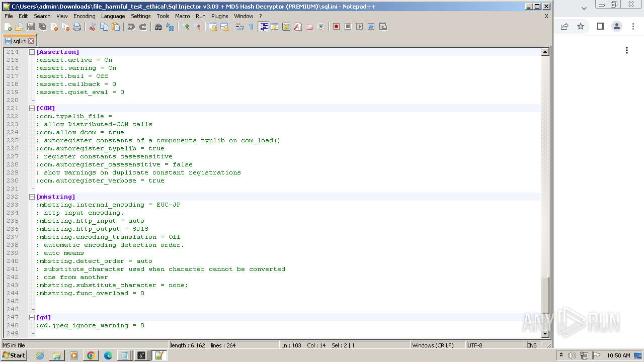Image resolution: width=644 pixels, height=362 pixels.
Task: Redo the edit via toolbar
Action: 143,27
